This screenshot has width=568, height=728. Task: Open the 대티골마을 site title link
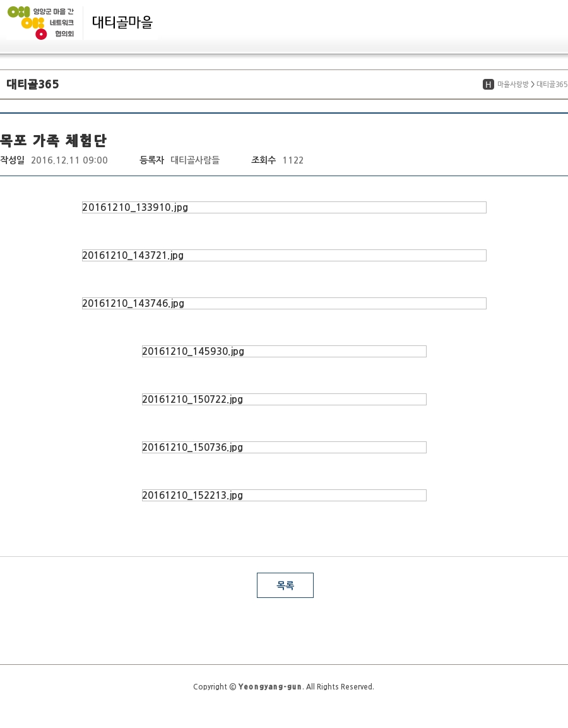click(x=122, y=23)
